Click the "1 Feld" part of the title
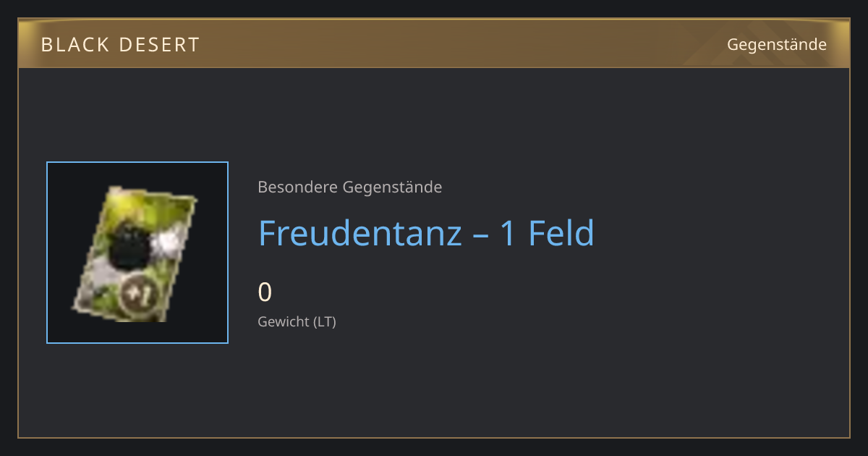Image resolution: width=868 pixels, height=456 pixels. pyautogui.click(x=547, y=233)
